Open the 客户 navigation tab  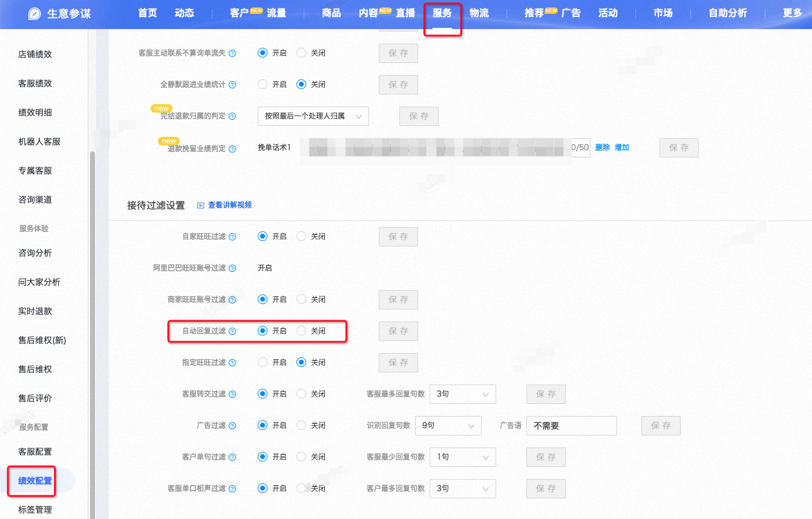click(240, 13)
